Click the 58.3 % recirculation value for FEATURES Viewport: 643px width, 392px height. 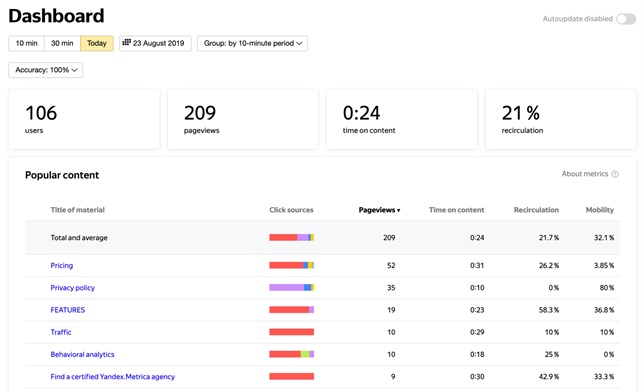[x=549, y=310]
